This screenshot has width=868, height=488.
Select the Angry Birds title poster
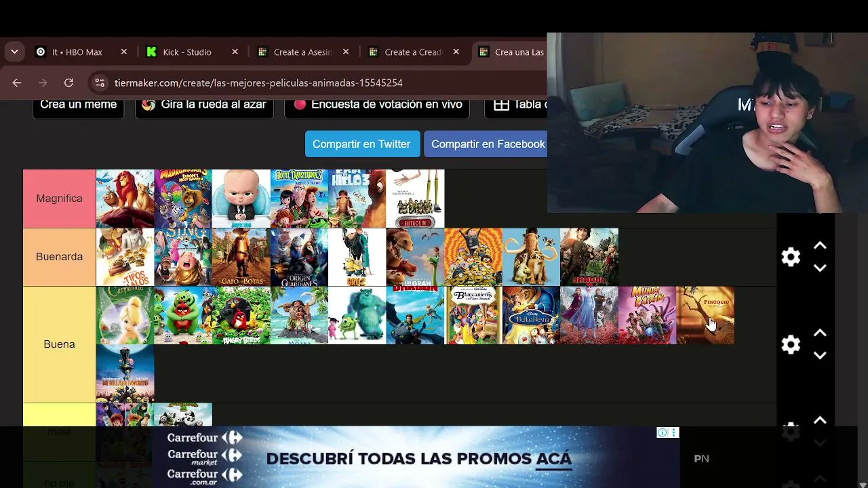tap(241, 315)
